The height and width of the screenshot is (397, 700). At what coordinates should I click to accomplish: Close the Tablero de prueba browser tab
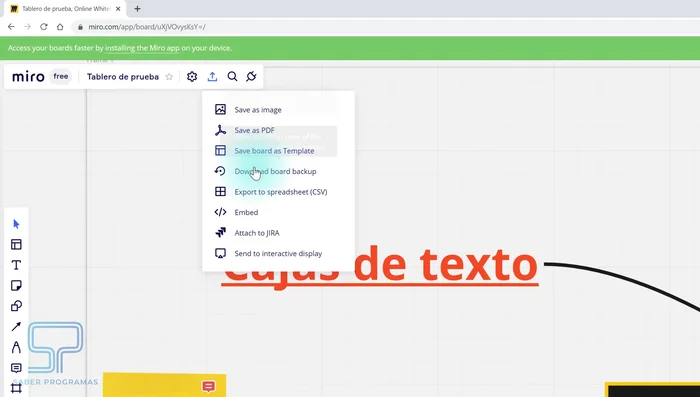coord(118,8)
